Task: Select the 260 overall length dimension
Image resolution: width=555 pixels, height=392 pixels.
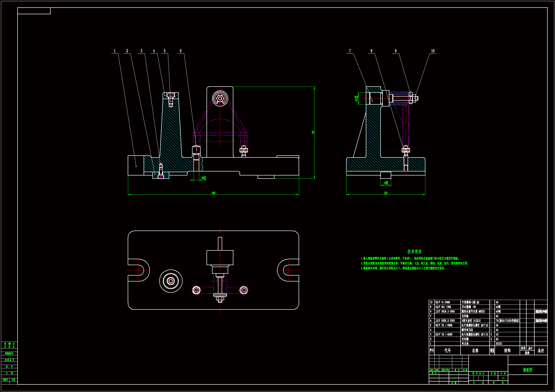Action: point(213,193)
